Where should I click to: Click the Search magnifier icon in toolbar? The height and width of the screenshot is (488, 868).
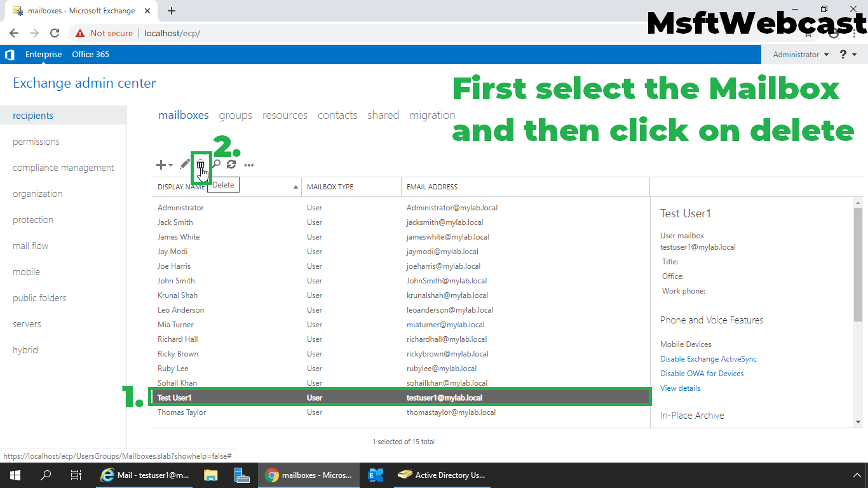pos(217,165)
